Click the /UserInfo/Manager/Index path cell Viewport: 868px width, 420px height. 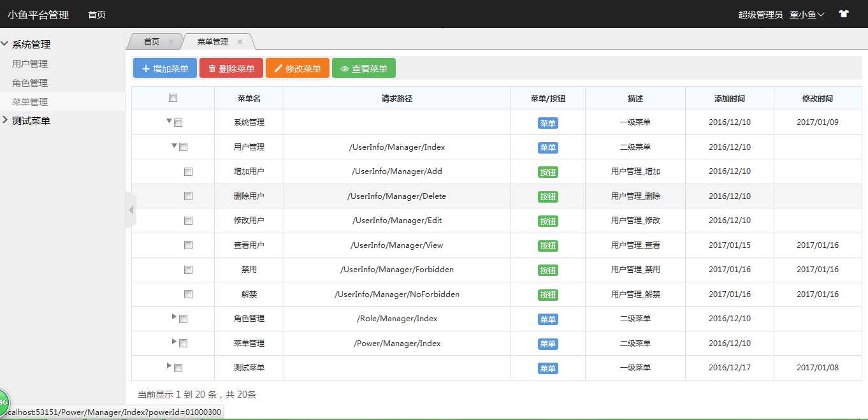[397, 147]
